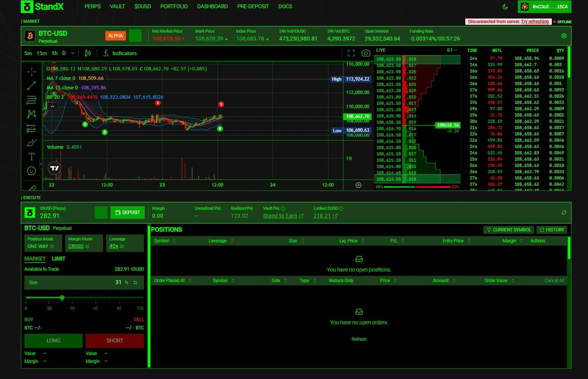
Task: Select the LIMIT order tab
Action: (58, 259)
